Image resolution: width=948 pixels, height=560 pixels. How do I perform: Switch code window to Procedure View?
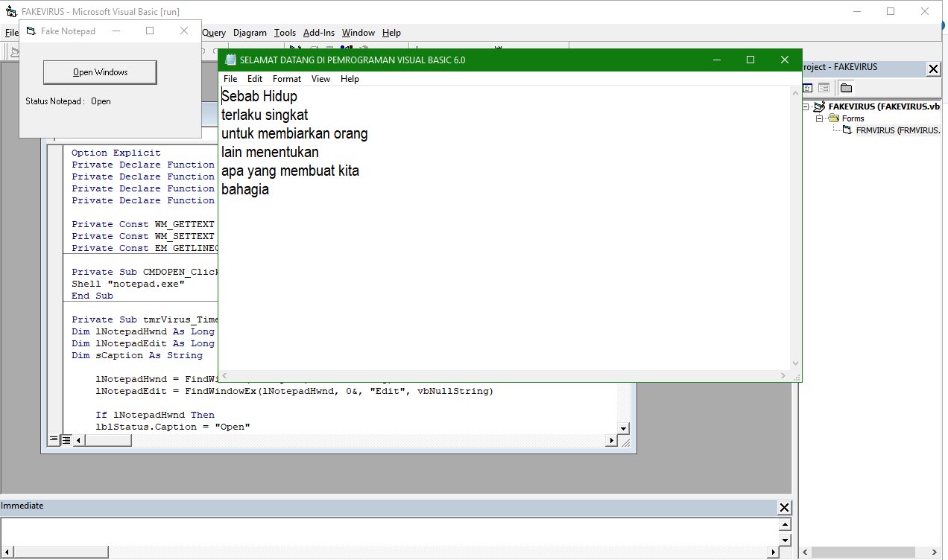click(x=53, y=440)
